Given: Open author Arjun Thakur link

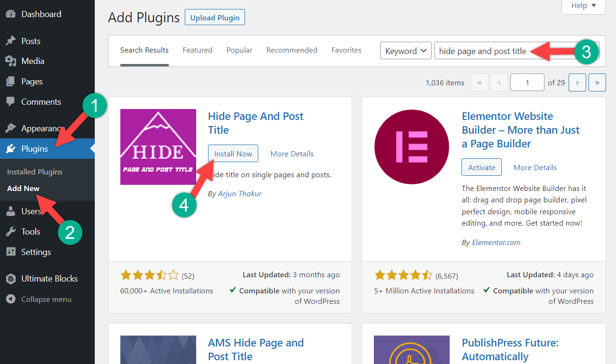Looking at the screenshot, I should (240, 193).
